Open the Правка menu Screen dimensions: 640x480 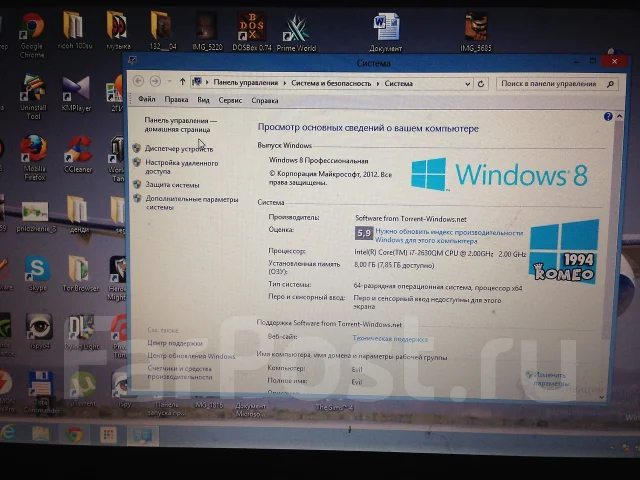coord(176,100)
